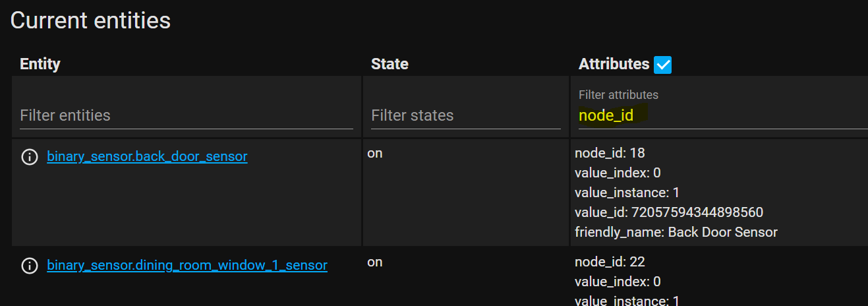Viewport: 868px width, 306px height.
Task: Click the Entity column header
Action: click(40, 64)
